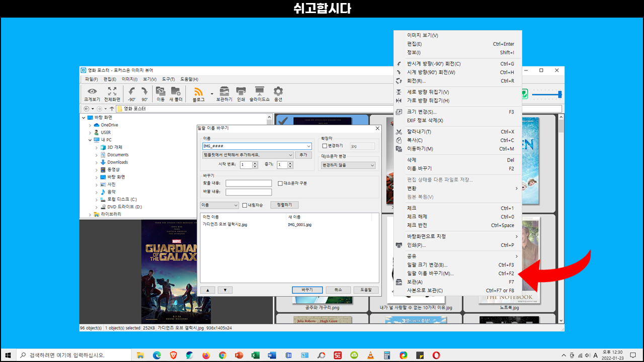Open Opera browser from taskbar
The width and height of the screenshot is (644, 362).
tap(436, 355)
